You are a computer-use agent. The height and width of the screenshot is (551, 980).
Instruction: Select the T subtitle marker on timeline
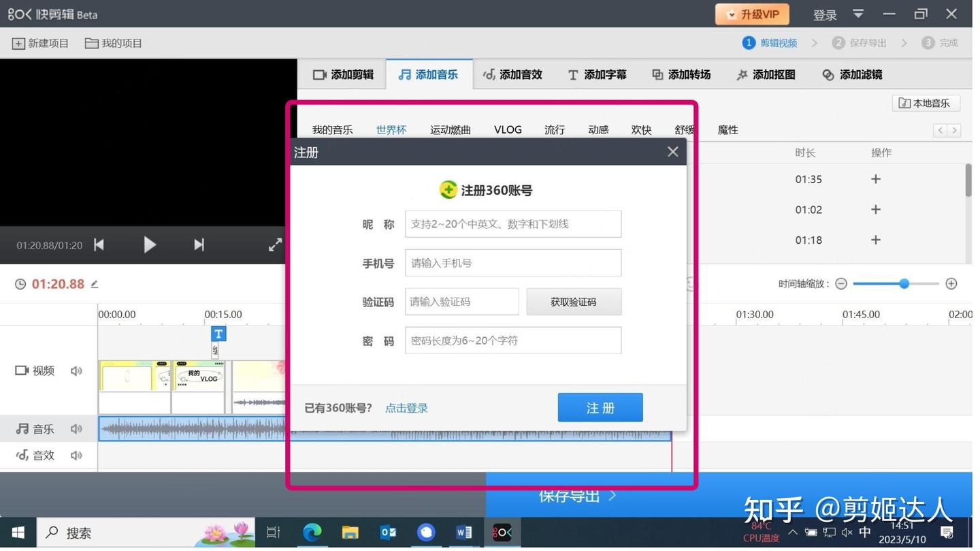pos(218,334)
